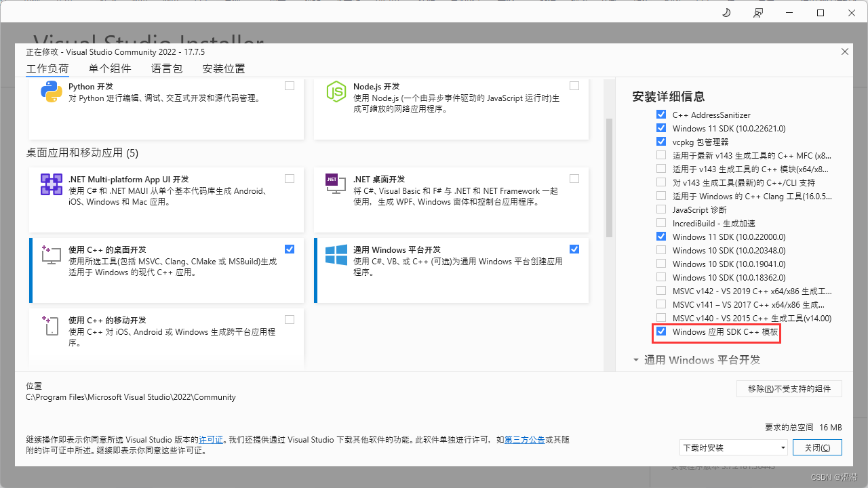Click the 安装详细信息 heading
Viewport: 868px width, 488px height.
(x=668, y=96)
